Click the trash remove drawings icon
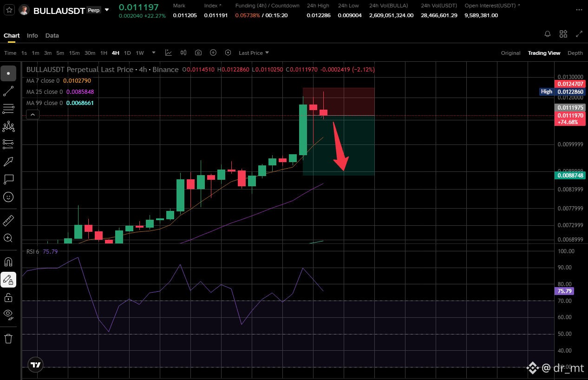 pyautogui.click(x=8, y=338)
